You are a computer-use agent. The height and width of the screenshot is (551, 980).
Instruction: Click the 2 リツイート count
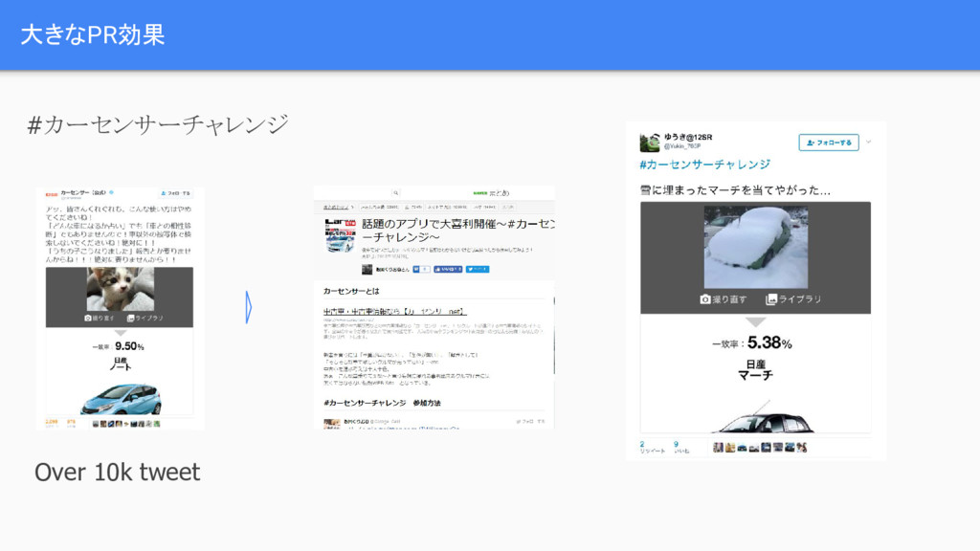[652, 448]
